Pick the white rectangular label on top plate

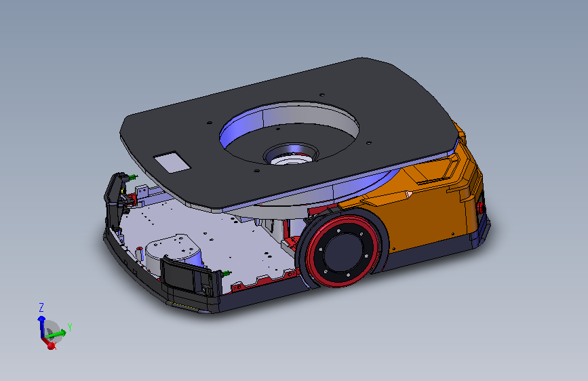click(x=172, y=163)
